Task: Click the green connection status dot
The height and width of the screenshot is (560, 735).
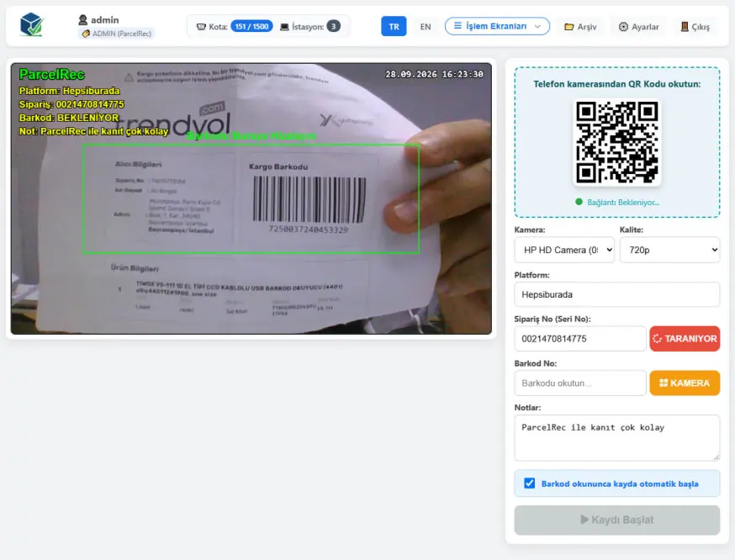Action: (x=579, y=202)
